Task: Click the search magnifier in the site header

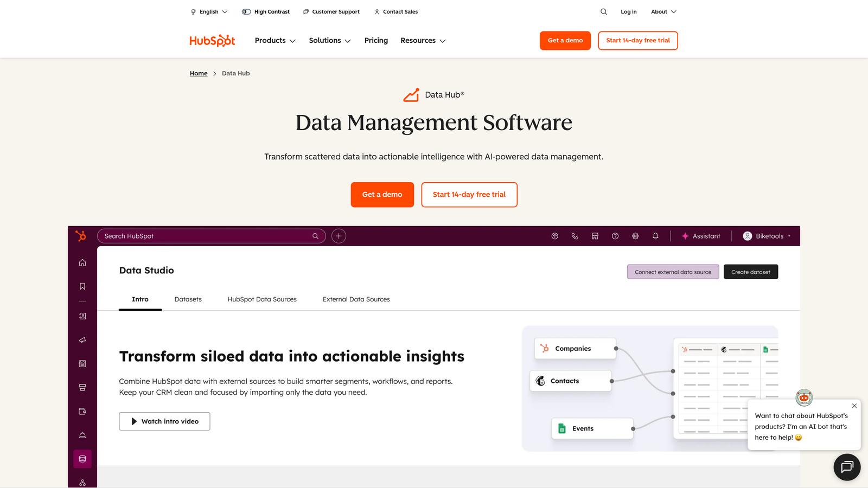Action: pos(603,11)
